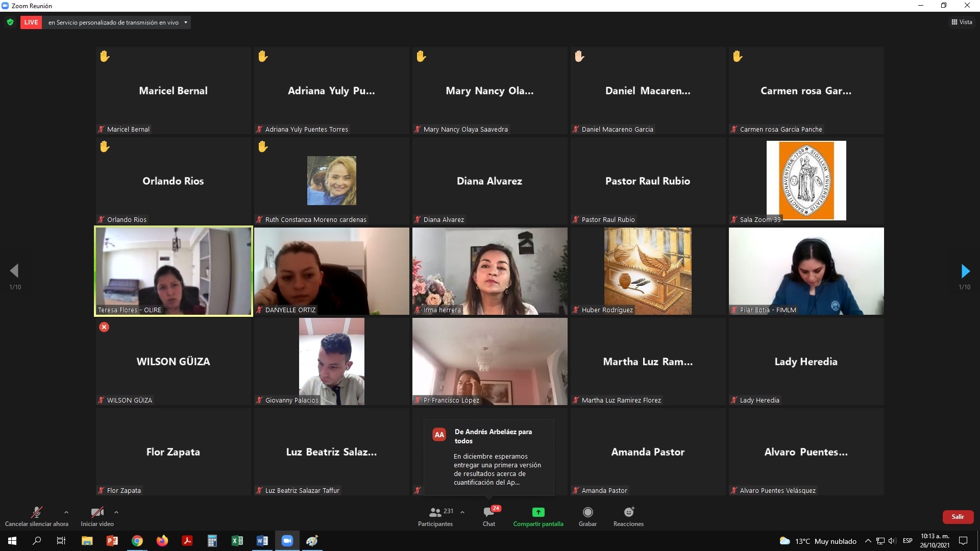Open live transmission service dropdown
Viewport: 980px width, 551px height.
pyautogui.click(x=186, y=22)
